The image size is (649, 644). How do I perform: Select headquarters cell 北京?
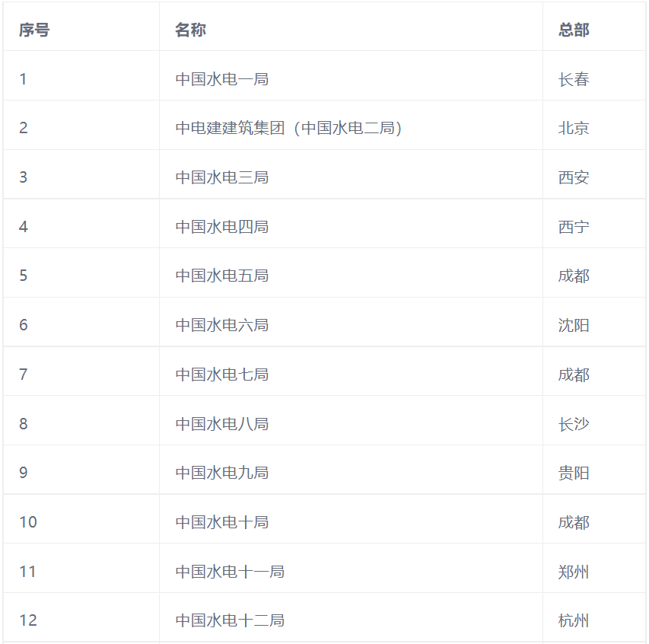[574, 128]
